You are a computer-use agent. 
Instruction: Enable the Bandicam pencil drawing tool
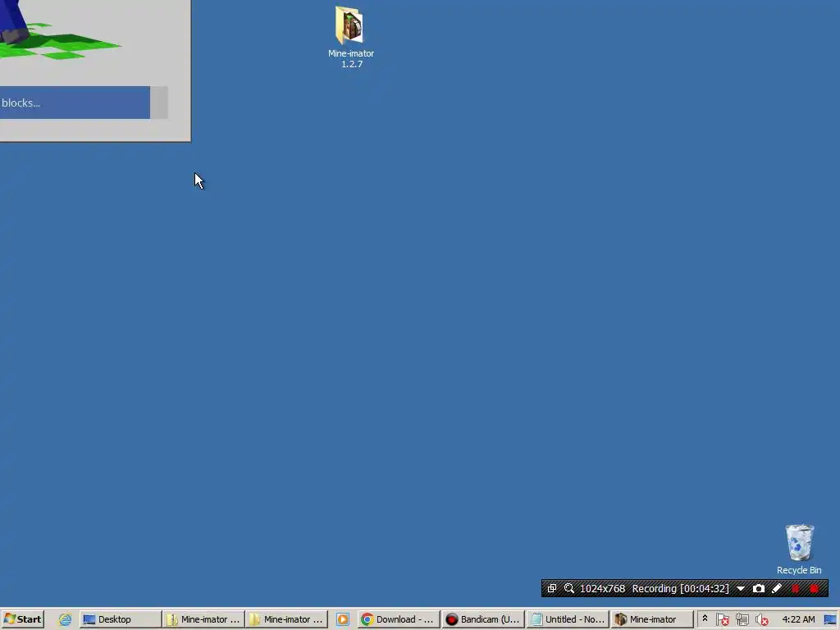(777, 588)
